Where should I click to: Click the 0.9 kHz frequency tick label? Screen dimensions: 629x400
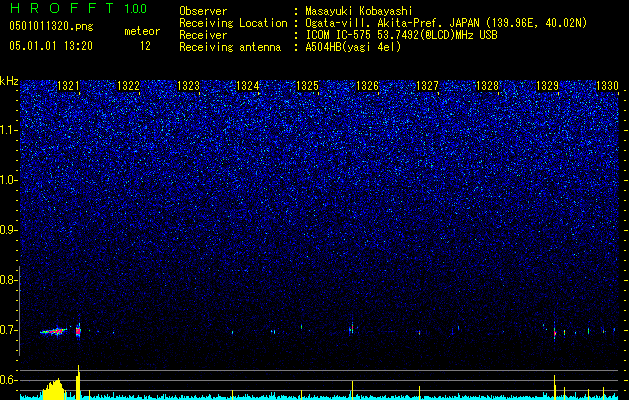tap(8, 230)
